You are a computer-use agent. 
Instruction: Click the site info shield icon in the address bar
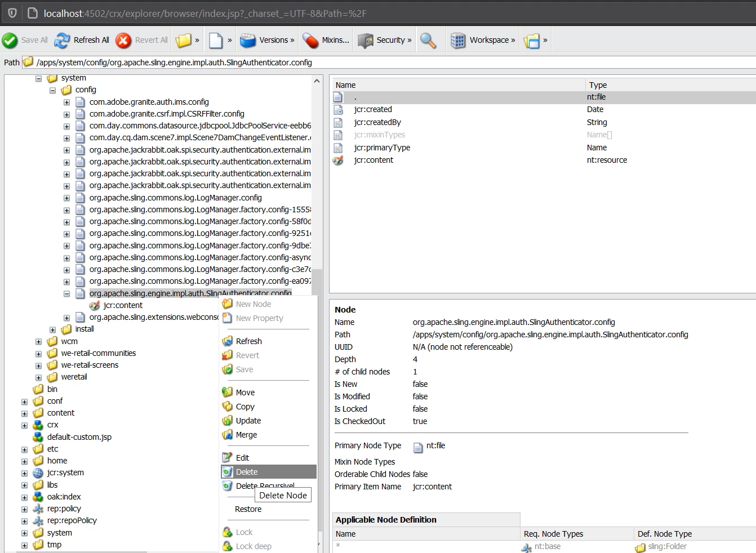(12, 13)
